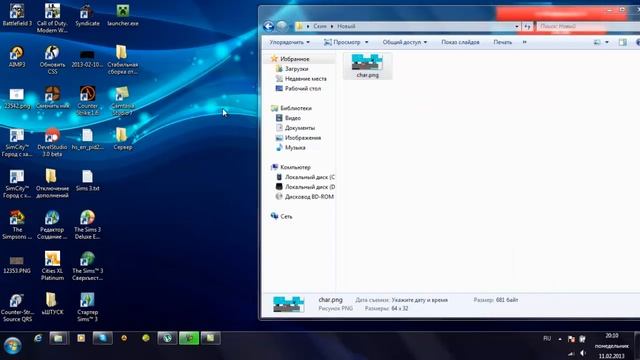
Task: Select the 12353.PNG desktop file
Action: pos(17,264)
